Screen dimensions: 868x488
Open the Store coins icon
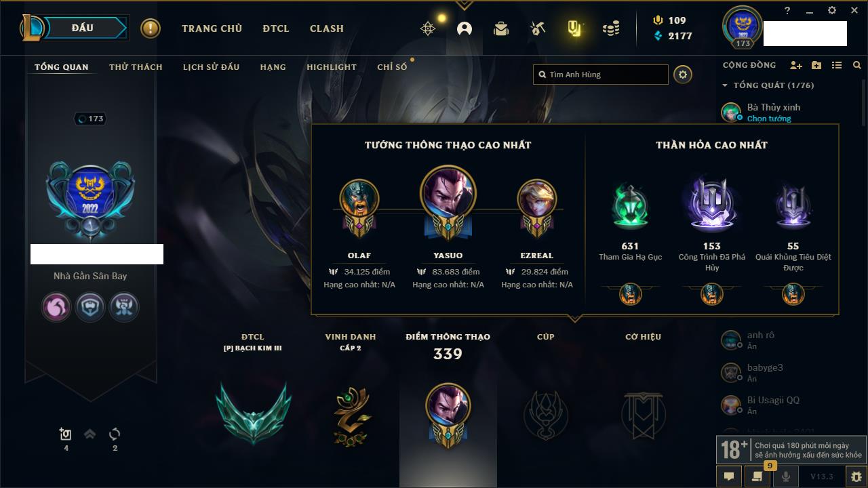[611, 28]
